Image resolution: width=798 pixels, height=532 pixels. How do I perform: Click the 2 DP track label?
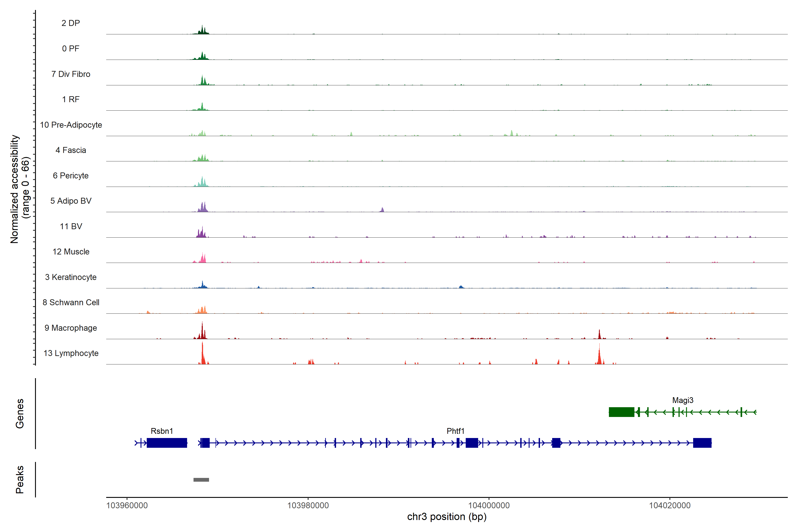[x=70, y=23]
